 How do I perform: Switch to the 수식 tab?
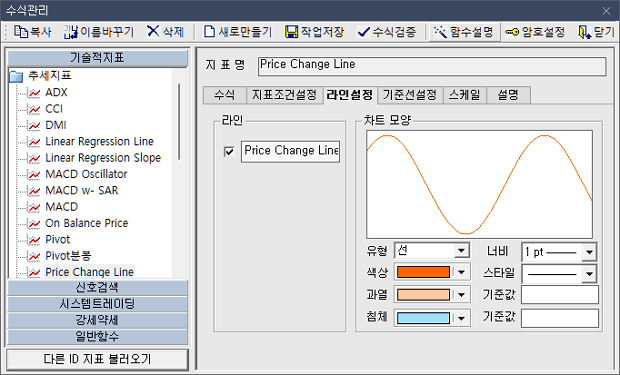pyautogui.click(x=225, y=95)
